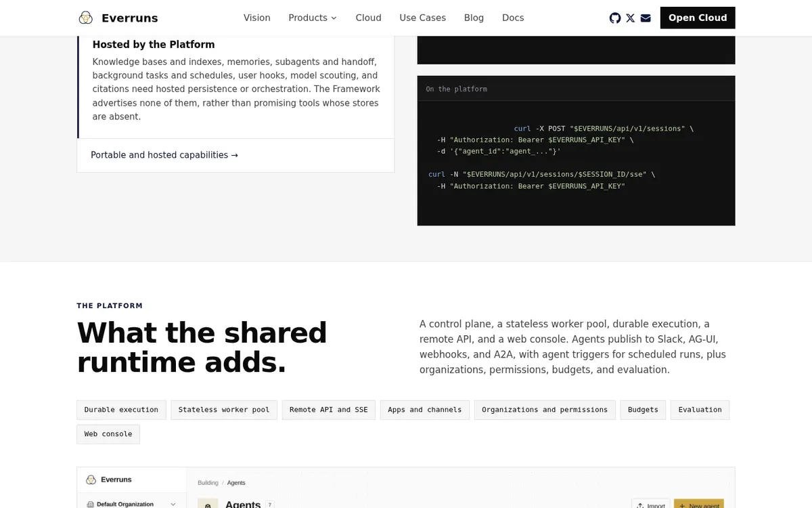Click THE PLATFORM section label
The width and height of the screenshot is (812, 508).
click(110, 306)
